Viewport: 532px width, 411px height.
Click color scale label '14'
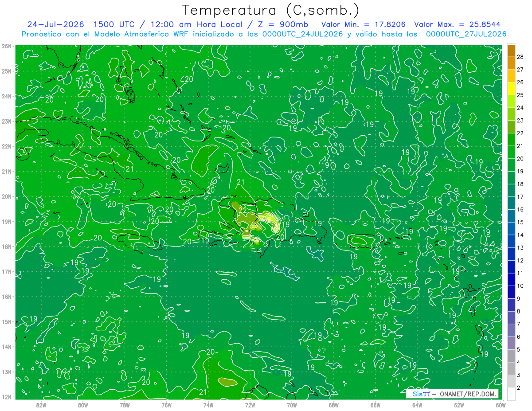(520, 235)
